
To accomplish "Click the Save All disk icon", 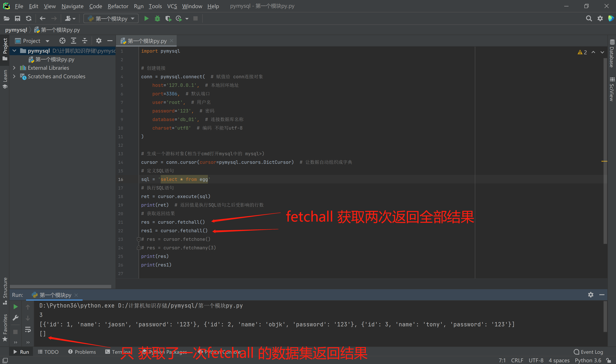I will coord(17,18).
